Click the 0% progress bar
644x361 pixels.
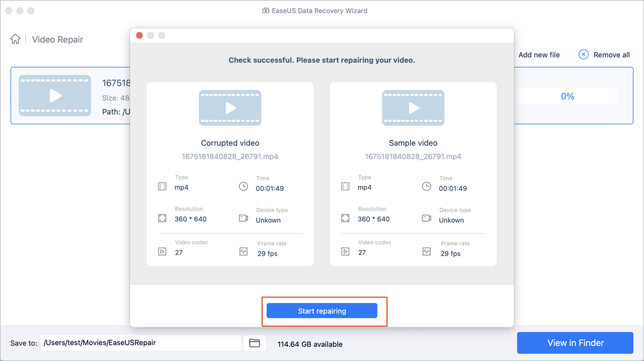pyautogui.click(x=567, y=96)
